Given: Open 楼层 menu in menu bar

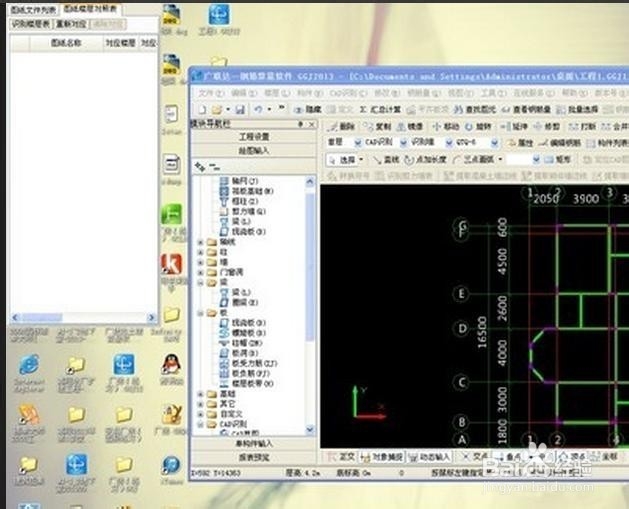Looking at the screenshot, I should (x=276, y=93).
